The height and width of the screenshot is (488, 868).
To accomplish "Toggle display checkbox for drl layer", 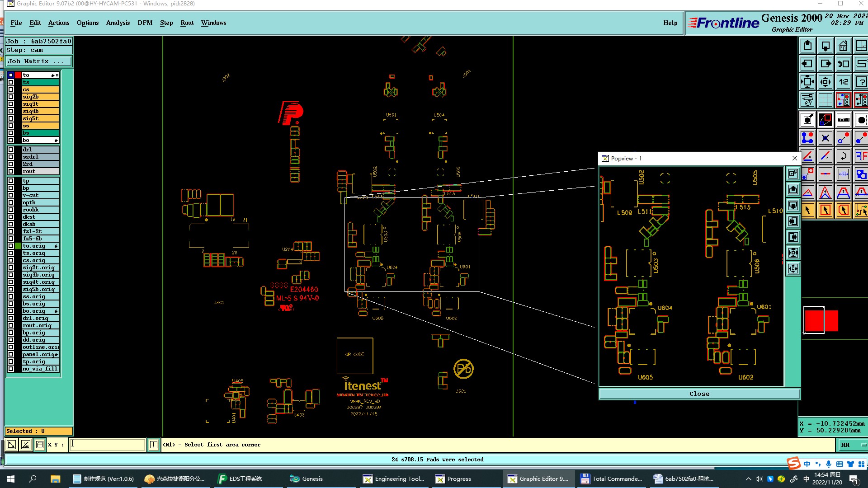I will click(11, 150).
